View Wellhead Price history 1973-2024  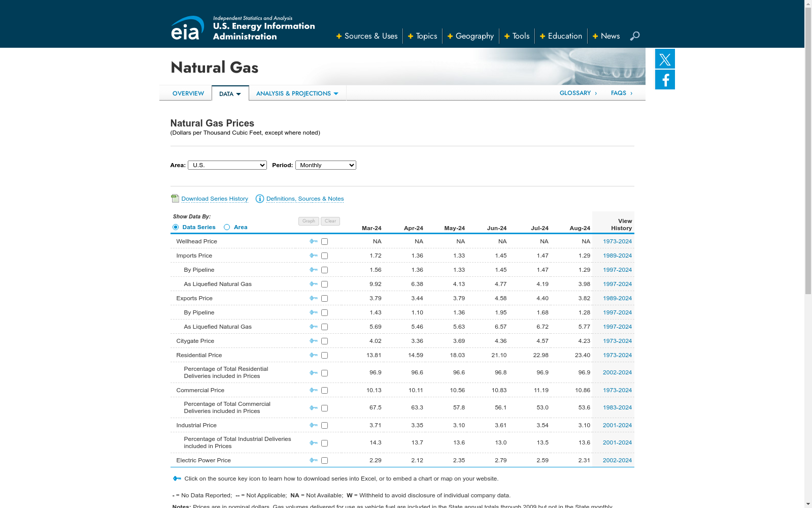617,241
